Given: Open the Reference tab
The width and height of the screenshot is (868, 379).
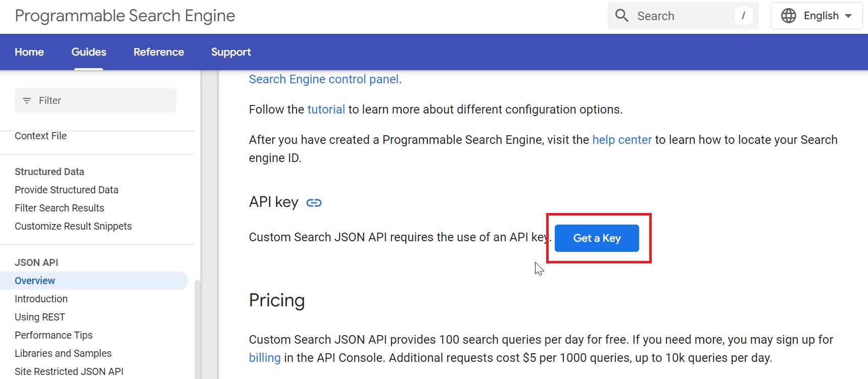Looking at the screenshot, I should pyautogui.click(x=159, y=52).
